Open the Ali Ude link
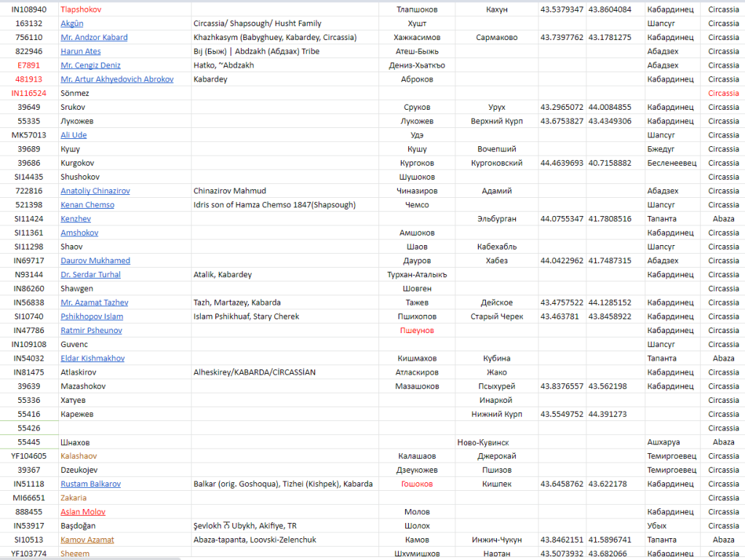The width and height of the screenshot is (745, 560). tap(73, 135)
